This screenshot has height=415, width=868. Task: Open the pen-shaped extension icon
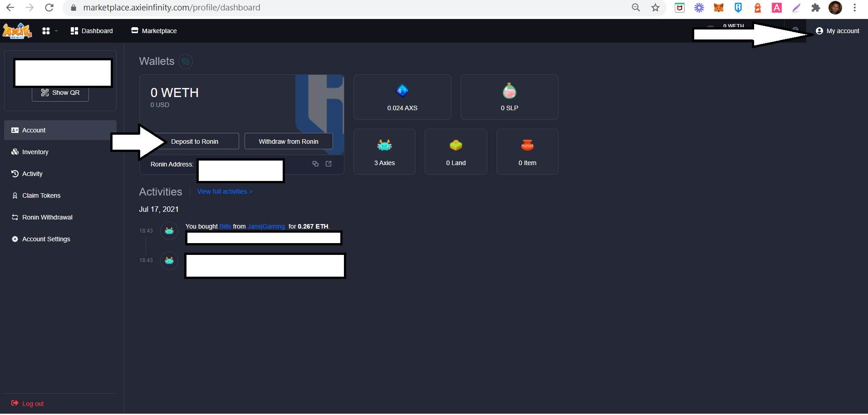[796, 8]
